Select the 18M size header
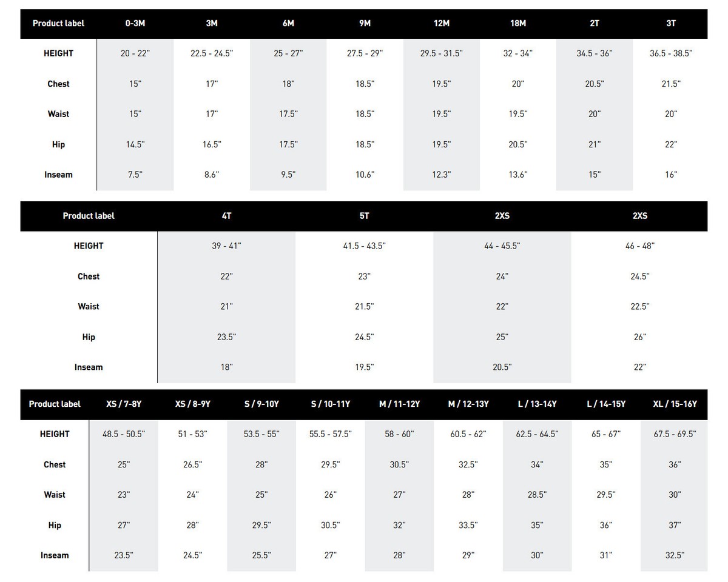The height and width of the screenshot is (582, 728). click(517, 24)
